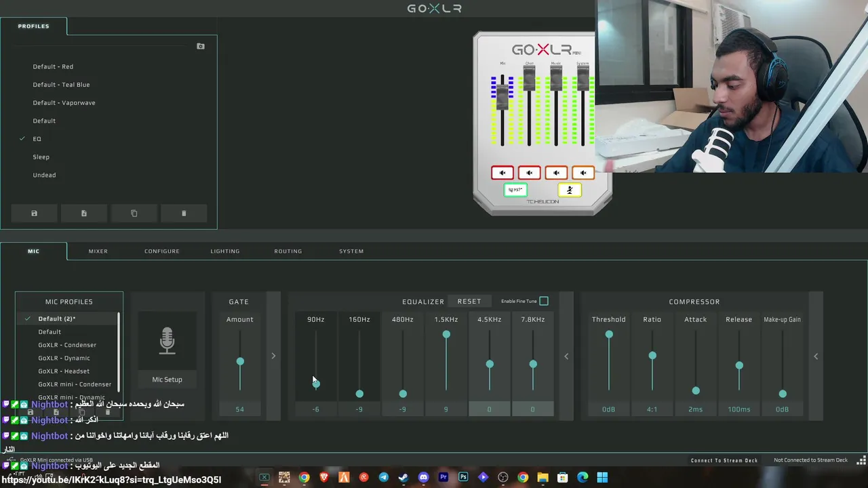Open Microsoft Edge from the taskbar
This screenshot has width=868, height=488.
[583, 477]
